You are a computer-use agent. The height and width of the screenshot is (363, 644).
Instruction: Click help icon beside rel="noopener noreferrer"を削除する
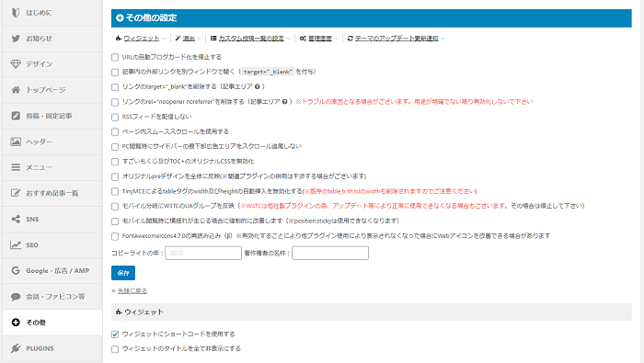click(284, 102)
